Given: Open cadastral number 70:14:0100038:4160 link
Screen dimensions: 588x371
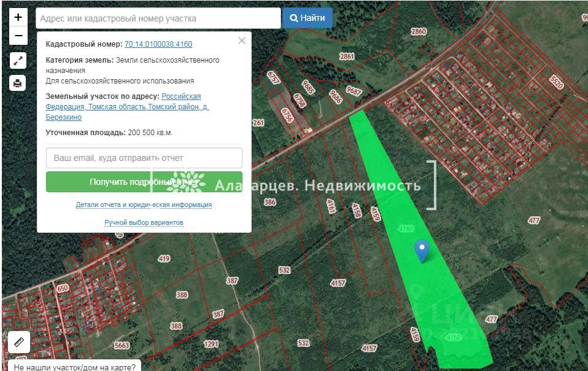Looking at the screenshot, I should (158, 44).
